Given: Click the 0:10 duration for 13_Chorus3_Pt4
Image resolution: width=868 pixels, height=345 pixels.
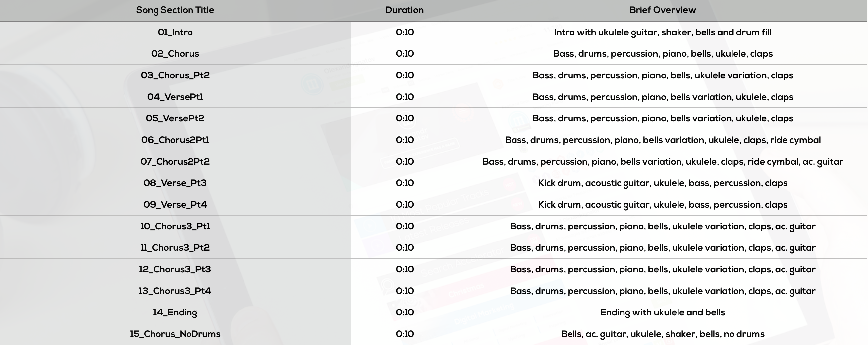Looking at the screenshot, I should pos(405,291).
